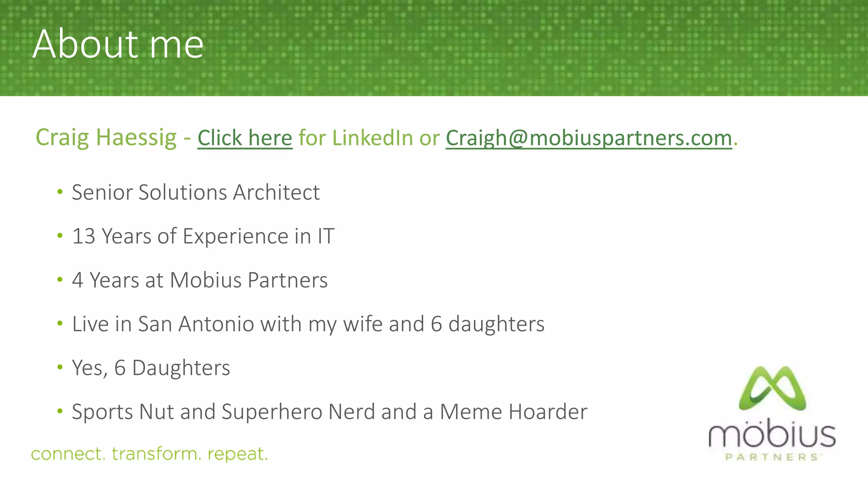Click the 'mobius' logo wordmark
The height and width of the screenshot is (488, 868).
pyautogui.click(x=772, y=435)
